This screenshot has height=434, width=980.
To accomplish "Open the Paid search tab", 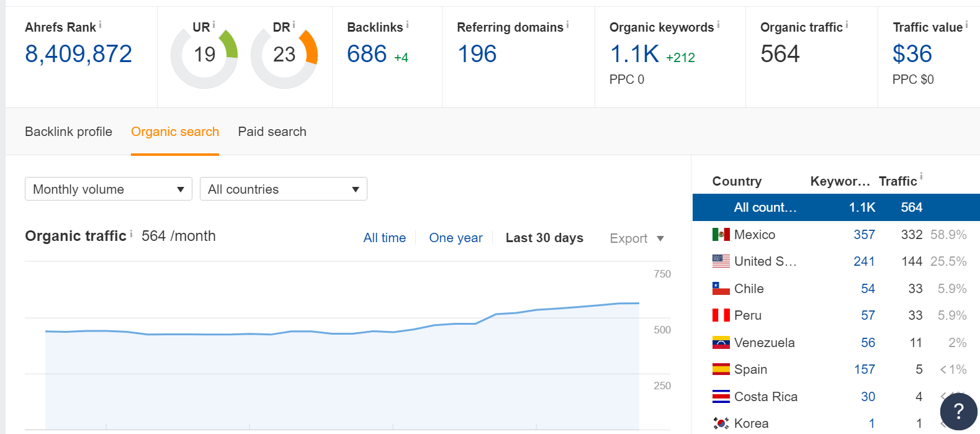I will pyautogui.click(x=272, y=132).
